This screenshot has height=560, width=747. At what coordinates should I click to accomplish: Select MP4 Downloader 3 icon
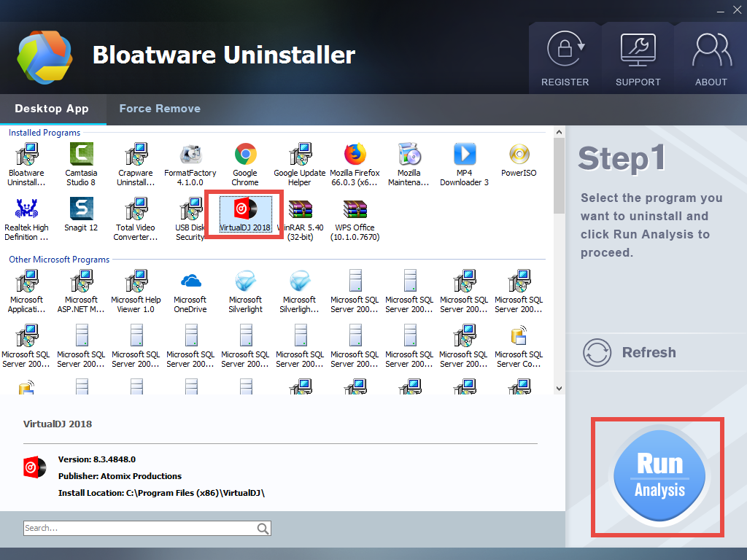tap(465, 155)
